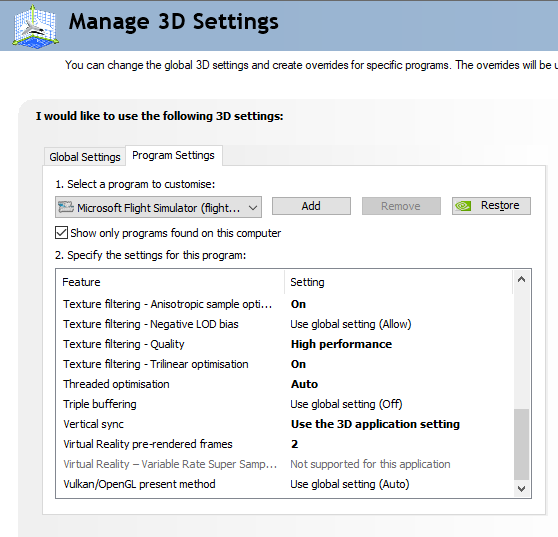The height and width of the screenshot is (537, 558).
Task: Switch to the Global Settings tab
Action: click(85, 157)
